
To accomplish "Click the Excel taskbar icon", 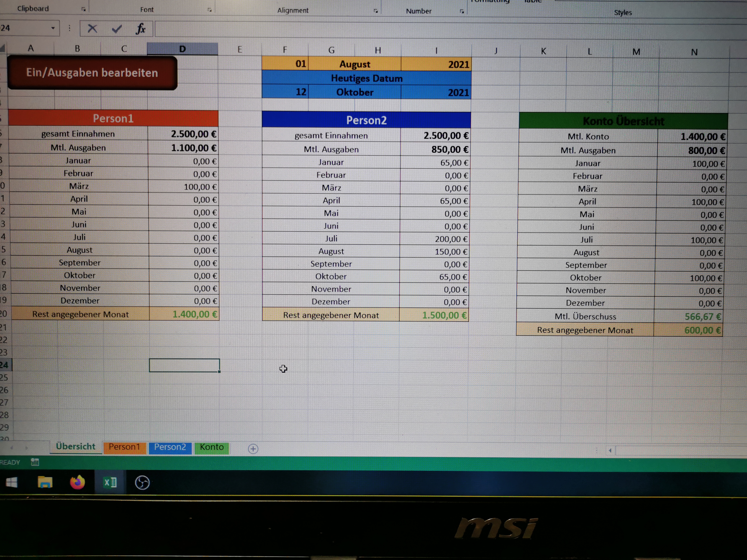I will point(110,482).
